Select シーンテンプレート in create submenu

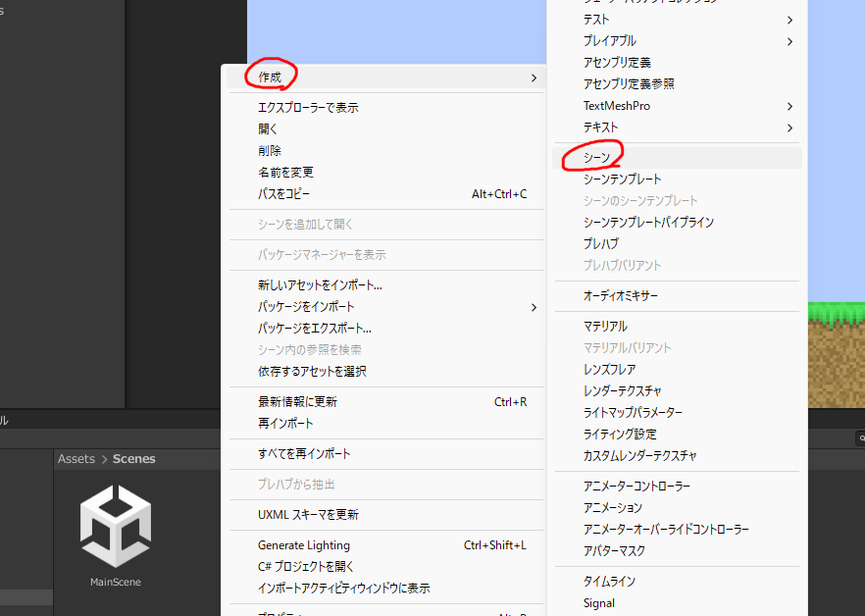[677, 180]
